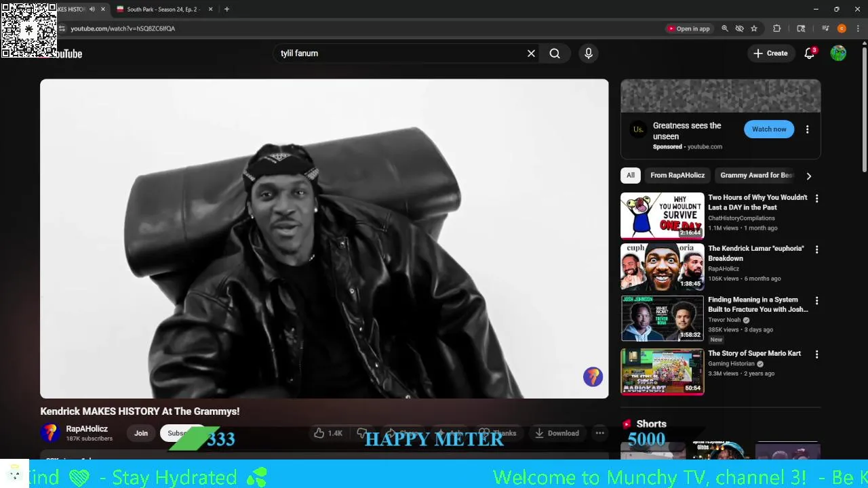This screenshot has width=868, height=488.
Task: Click the address bar URL
Action: coord(123,28)
